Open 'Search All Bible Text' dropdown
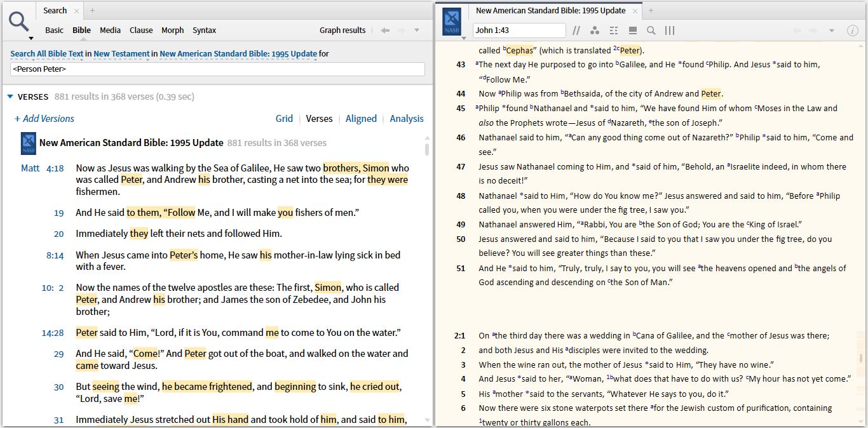868x428 pixels. (x=47, y=54)
